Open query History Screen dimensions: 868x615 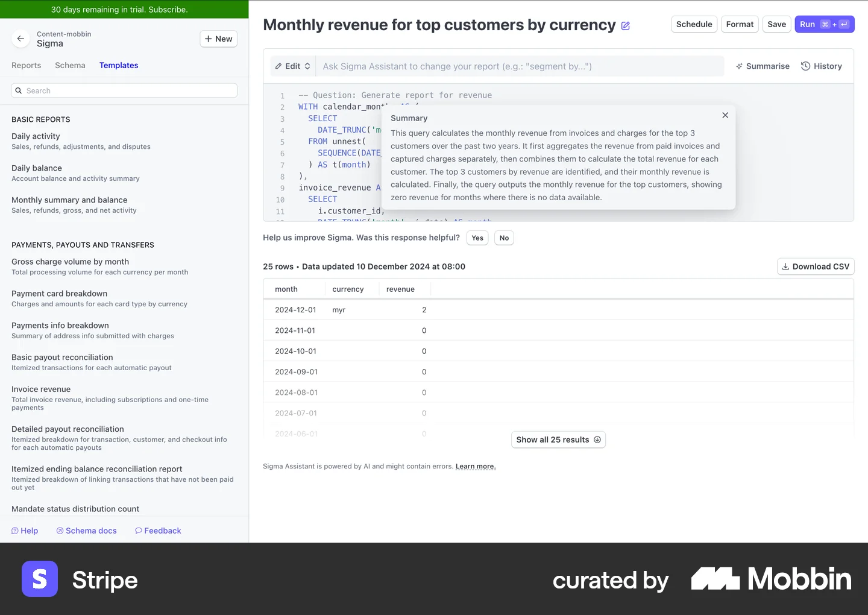click(x=821, y=66)
